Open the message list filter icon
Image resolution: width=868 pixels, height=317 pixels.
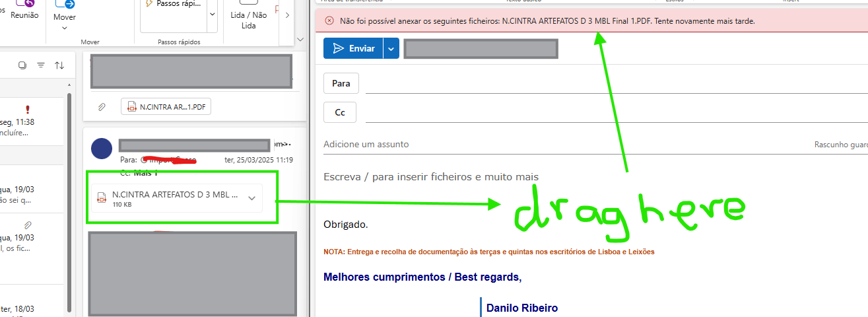coord(41,65)
